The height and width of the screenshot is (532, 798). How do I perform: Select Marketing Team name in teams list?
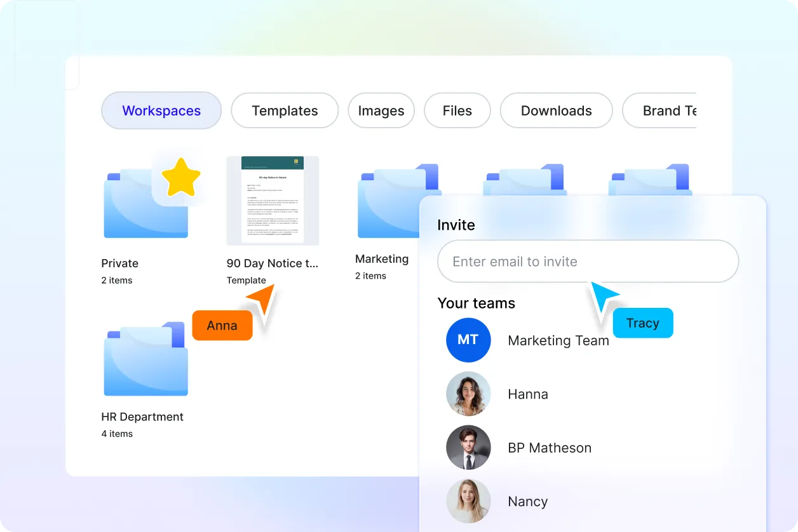tap(558, 341)
